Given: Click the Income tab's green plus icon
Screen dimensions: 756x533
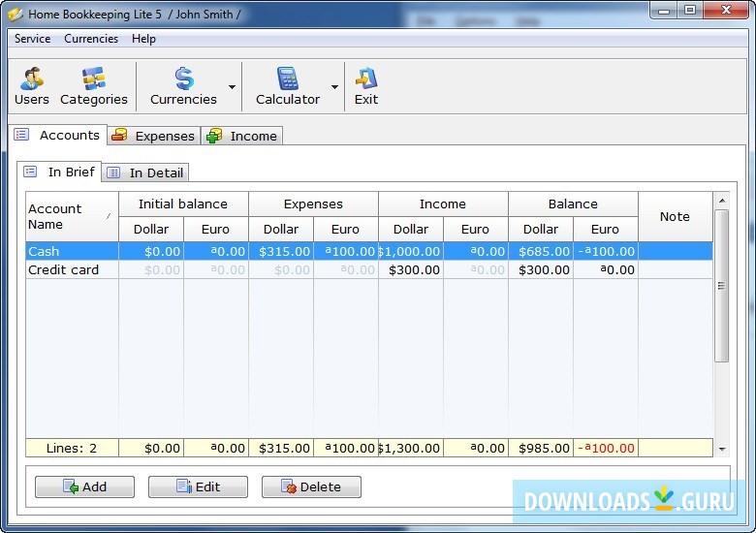Looking at the screenshot, I should point(214,136).
